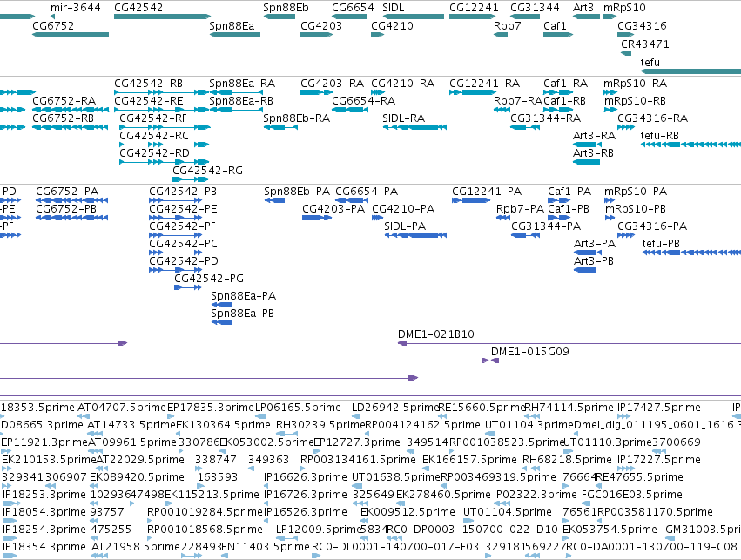Screen dimensions: 741x560
Task: Click the CG42542-RC transcript label
Action: click(x=154, y=136)
